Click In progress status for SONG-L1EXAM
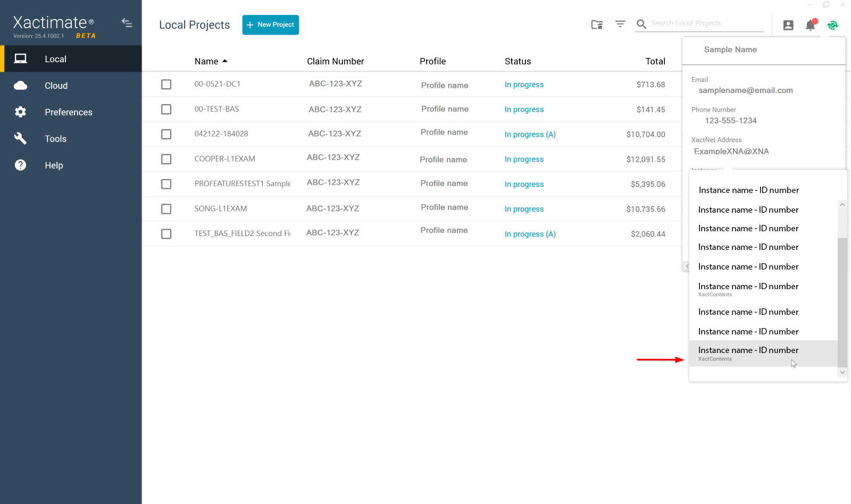This screenshot has width=851, height=504. click(524, 209)
